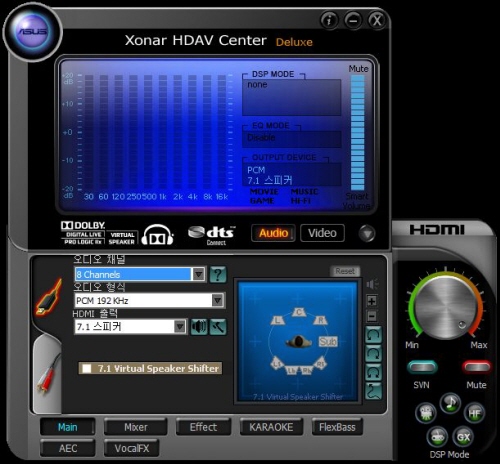Click the plus button beside speaker shifter

372,301
